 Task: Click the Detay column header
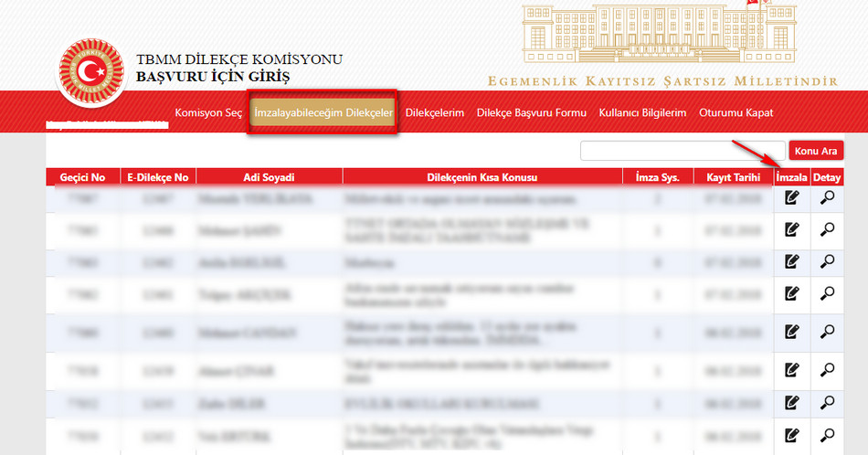coord(827,177)
